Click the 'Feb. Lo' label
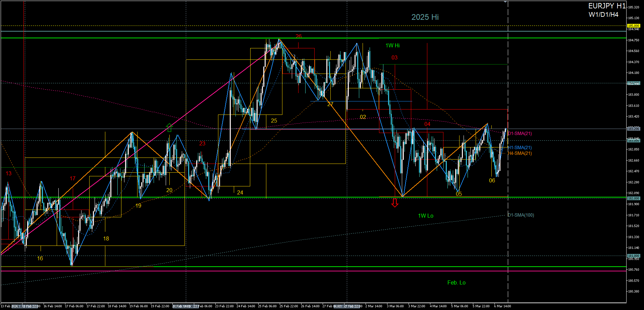This screenshot has width=644, height=310. 456,283
